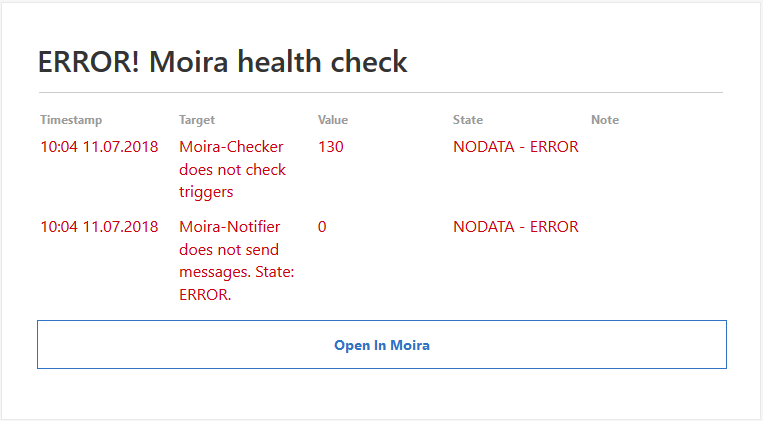Click the horizontal divider below the heading
763x421 pixels.
click(x=380, y=92)
